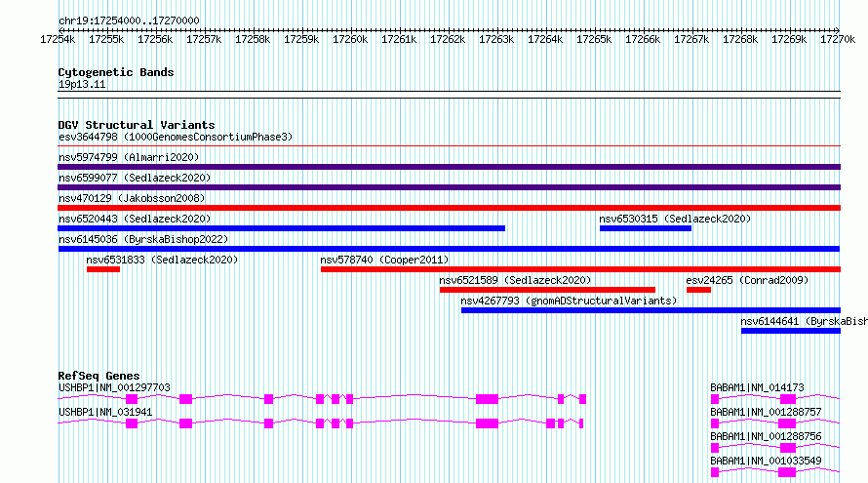Select the 17266k ruler label
Viewport: 868px width, 483px height.
[x=643, y=39]
